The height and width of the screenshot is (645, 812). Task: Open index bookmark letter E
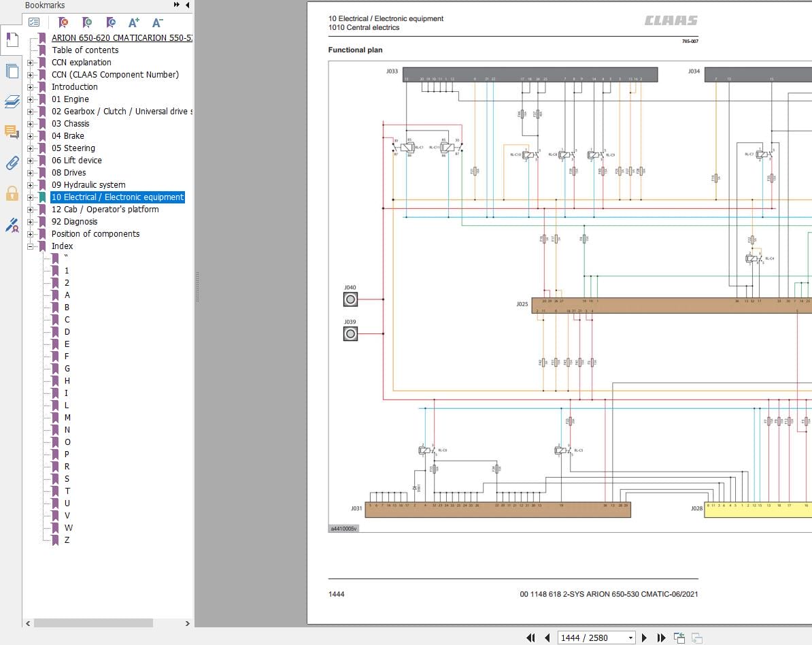(67, 344)
